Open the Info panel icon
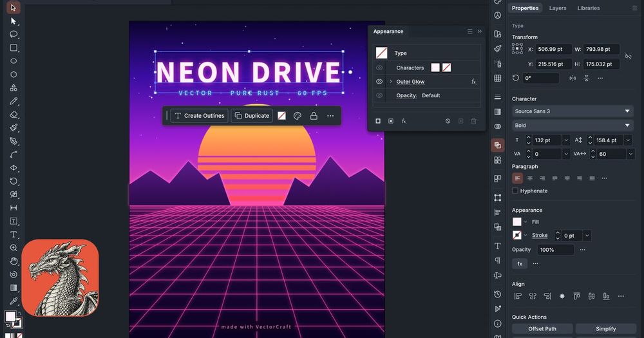 point(497,324)
